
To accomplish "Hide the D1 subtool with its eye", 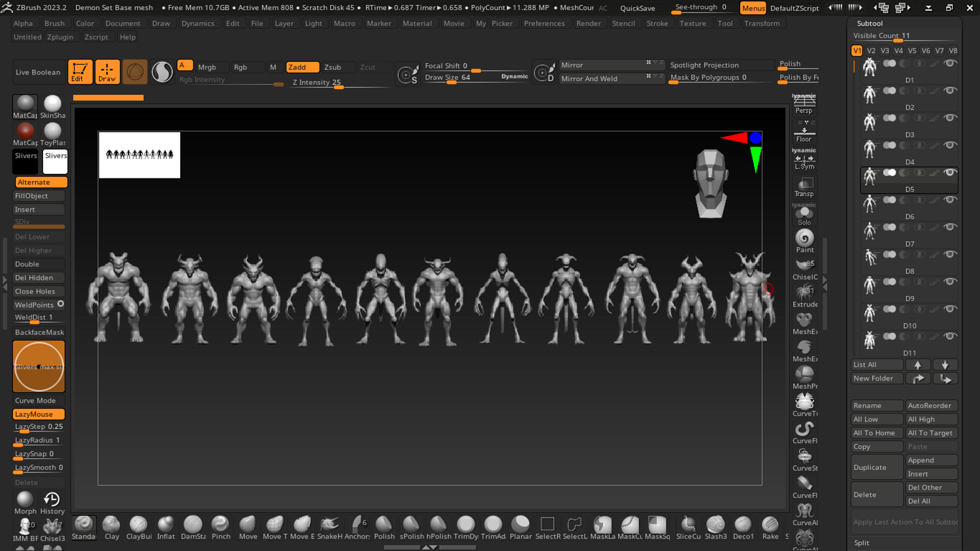I will pos(951,63).
